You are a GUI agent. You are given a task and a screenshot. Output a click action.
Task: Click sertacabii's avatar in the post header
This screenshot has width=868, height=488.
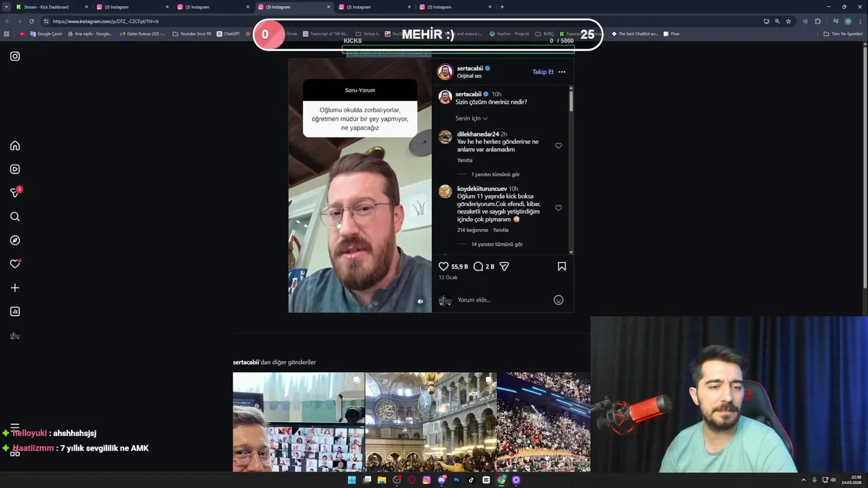click(x=445, y=72)
